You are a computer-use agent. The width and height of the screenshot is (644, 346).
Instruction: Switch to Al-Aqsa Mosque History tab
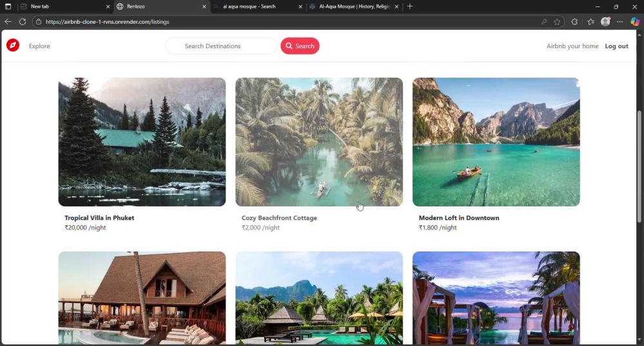354,6
